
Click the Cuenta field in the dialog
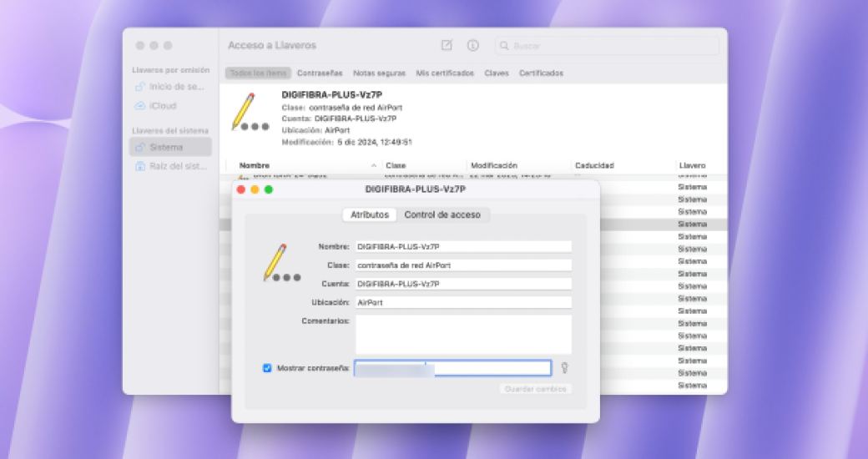pyautogui.click(x=463, y=284)
